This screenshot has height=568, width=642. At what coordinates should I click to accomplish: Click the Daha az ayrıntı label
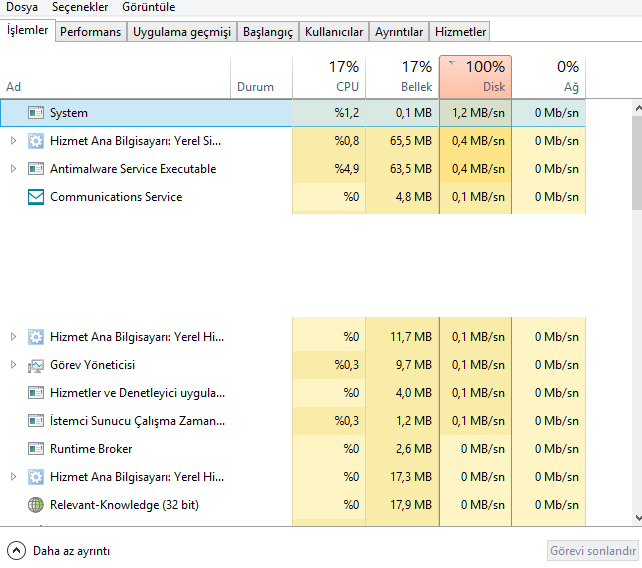pos(71,551)
